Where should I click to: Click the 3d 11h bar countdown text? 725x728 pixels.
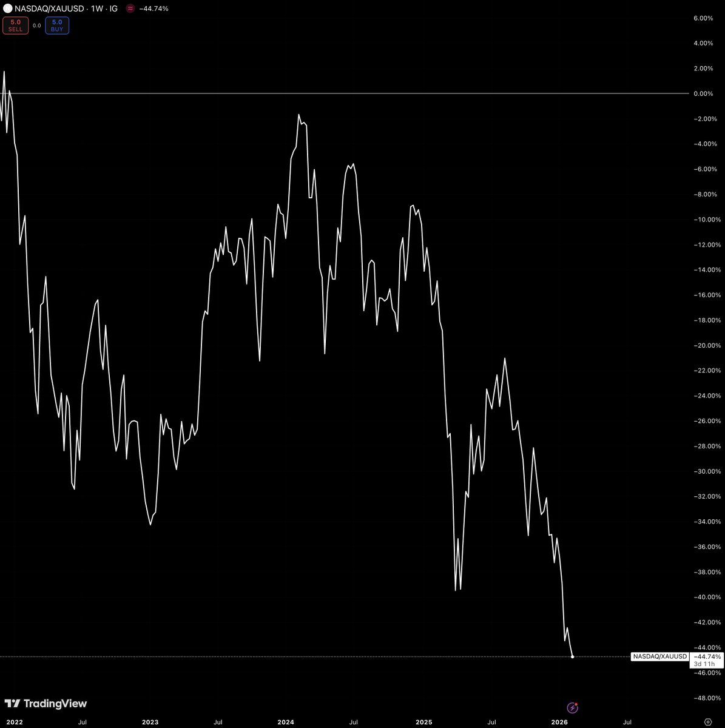(x=704, y=664)
